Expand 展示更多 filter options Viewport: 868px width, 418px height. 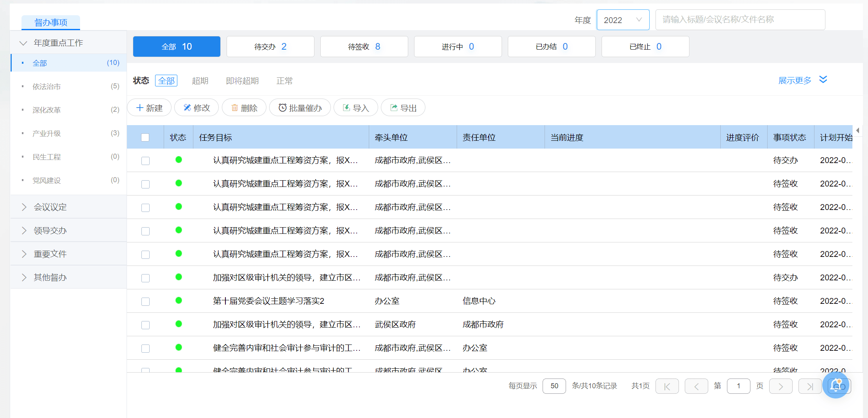coord(803,80)
